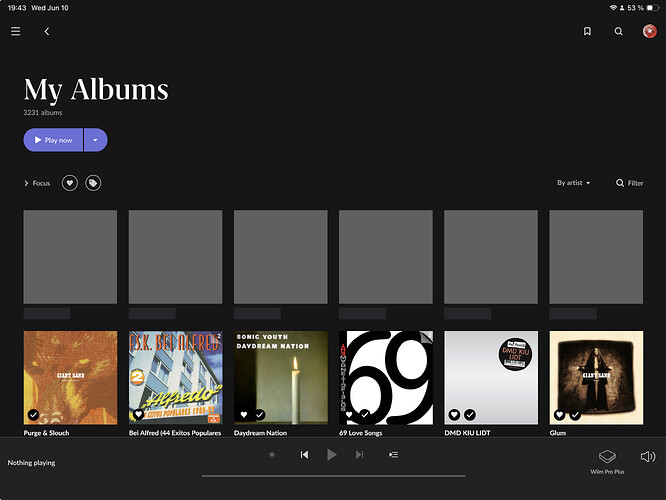The height and width of the screenshot is (500, 666).
Task: Click the battery indicator in status bar
Action: click(x=652, y=8)
